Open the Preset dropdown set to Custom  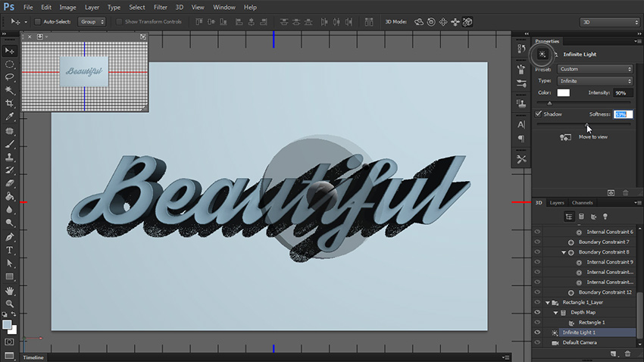tap(595, 69)
